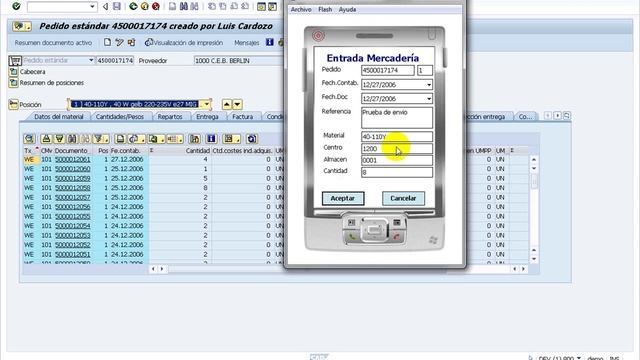Click the Details magnifier icon in grid toolbar

(29, 139)
